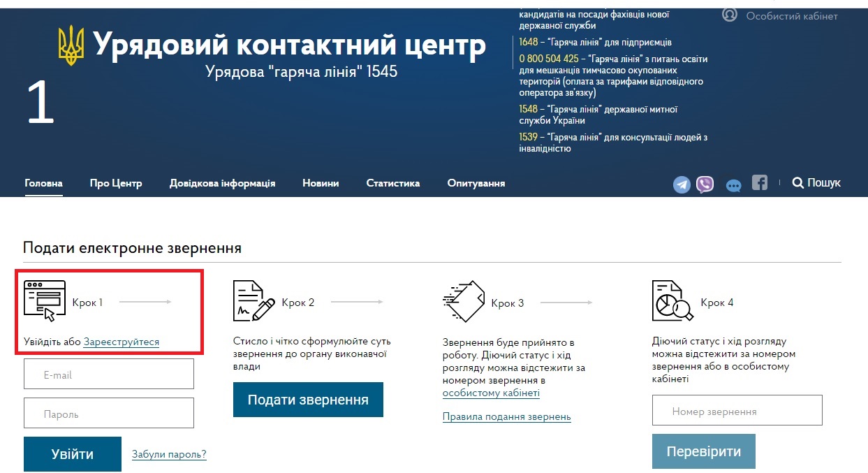
Task: Click the Крок 1 browser window icon
Action: click(x=45, y=300)
